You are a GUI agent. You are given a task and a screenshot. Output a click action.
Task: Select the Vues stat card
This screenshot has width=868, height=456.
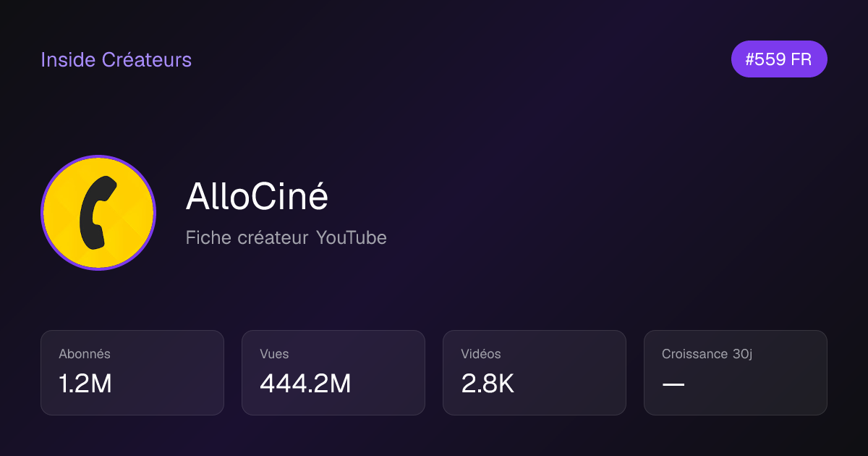click(x=333, y=373)
